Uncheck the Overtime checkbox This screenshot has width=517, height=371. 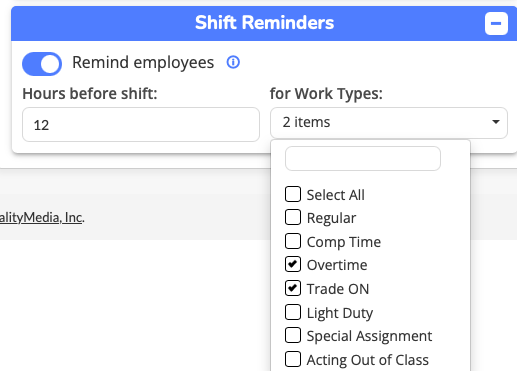(x=293, y=265)
